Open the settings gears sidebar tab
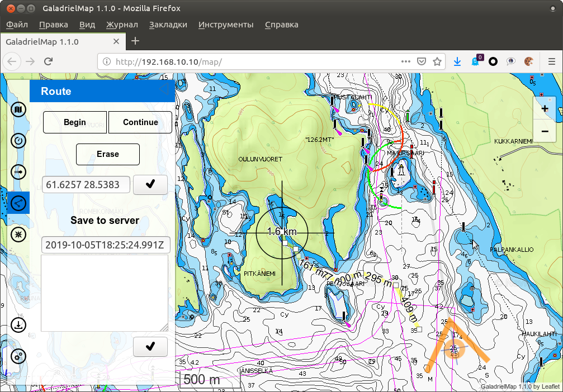The image size is (563, 392). point(18,356)
